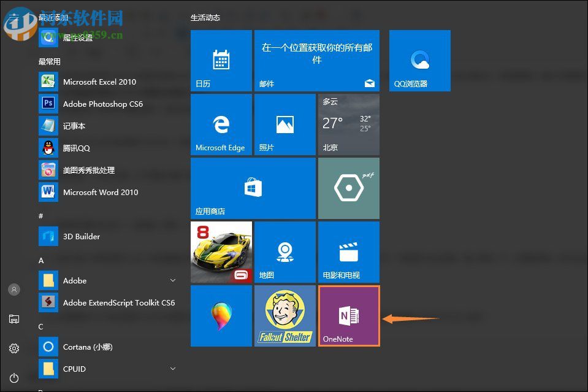Open the 电影和电视 tile

[x=349, y=252]
